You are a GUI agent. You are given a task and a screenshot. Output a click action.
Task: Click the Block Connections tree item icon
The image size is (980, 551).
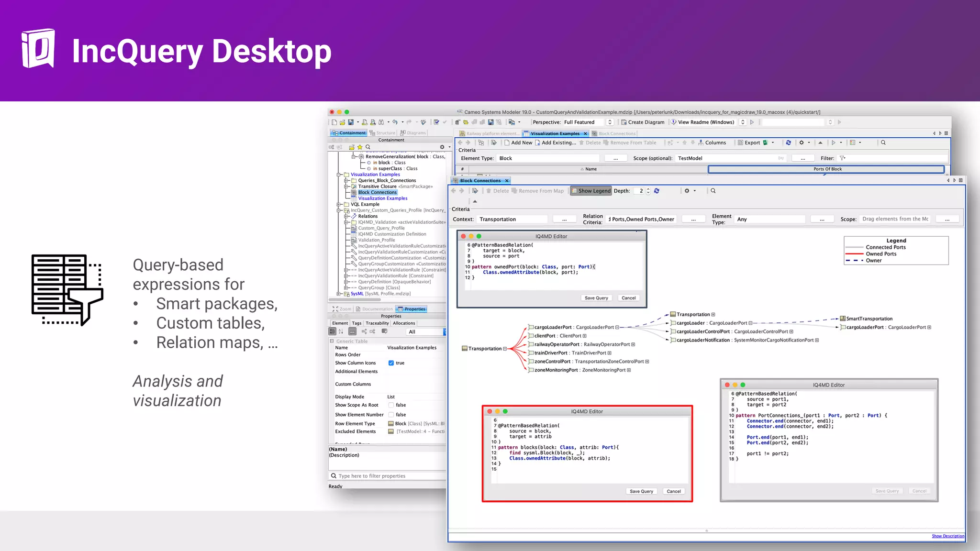point(354,193)
